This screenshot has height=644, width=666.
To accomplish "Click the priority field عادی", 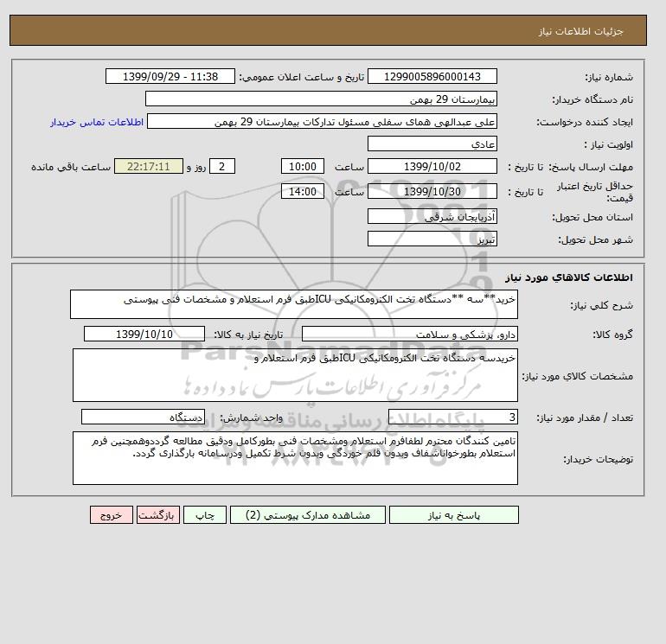I will pyautogui.click(x=432, y=144).
